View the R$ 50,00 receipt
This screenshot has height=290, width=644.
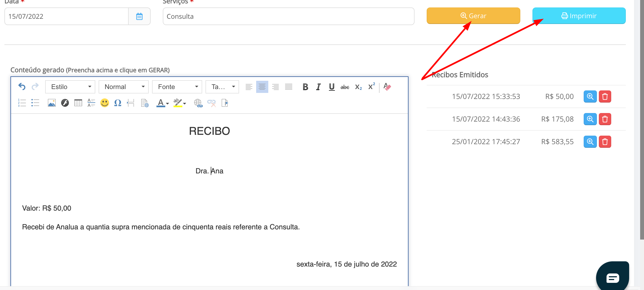pyautogui.click(x=590, y=96)
